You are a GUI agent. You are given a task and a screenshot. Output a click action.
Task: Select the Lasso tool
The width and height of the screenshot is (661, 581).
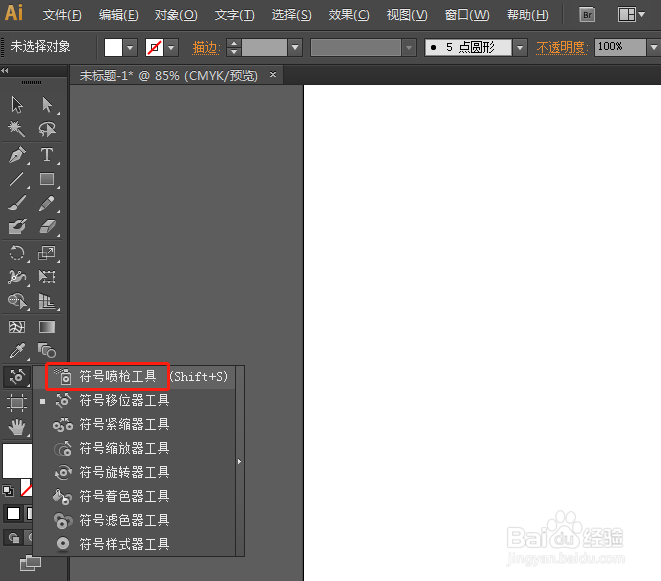pos(47,129)
